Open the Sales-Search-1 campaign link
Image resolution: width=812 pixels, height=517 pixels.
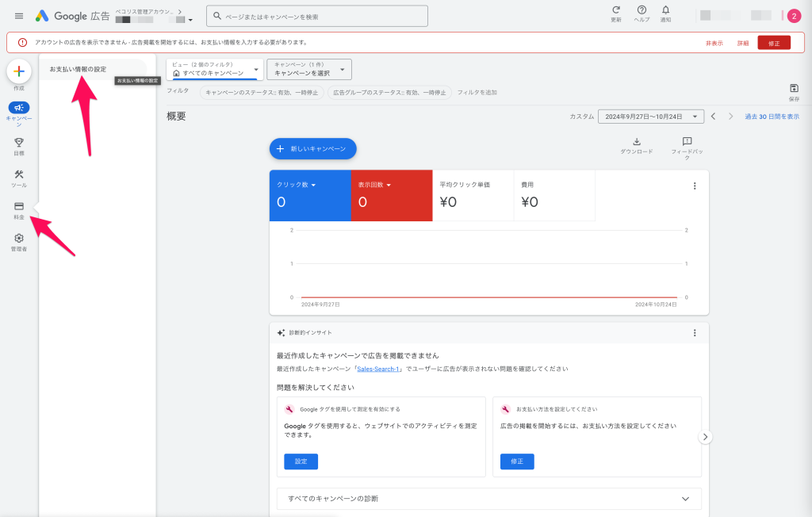tap(378, 369)
